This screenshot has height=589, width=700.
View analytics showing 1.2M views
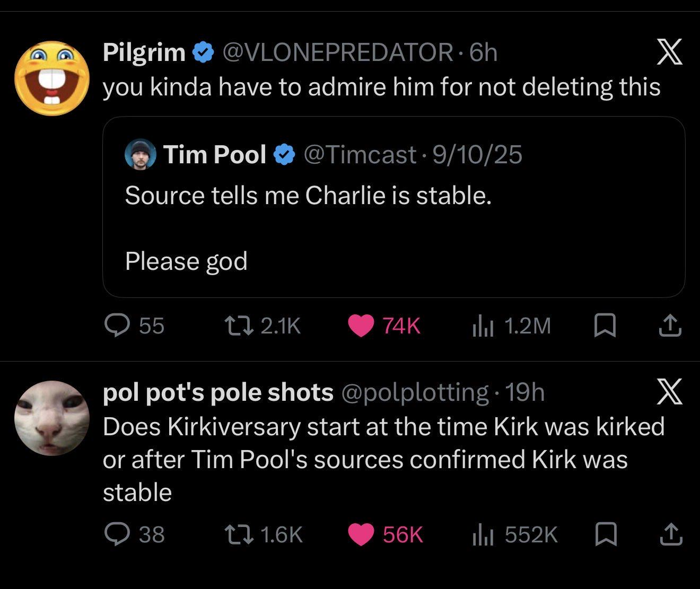tap(511, 326)
